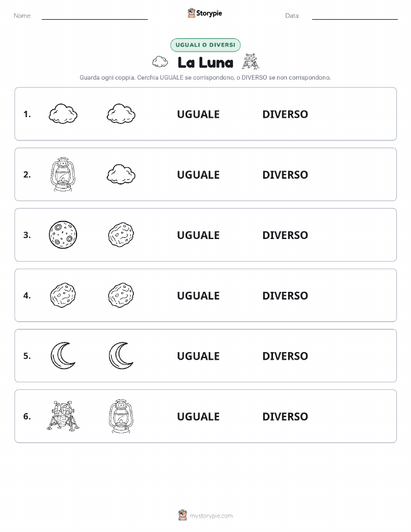Click the Storypie bear logo at the top

192,13
